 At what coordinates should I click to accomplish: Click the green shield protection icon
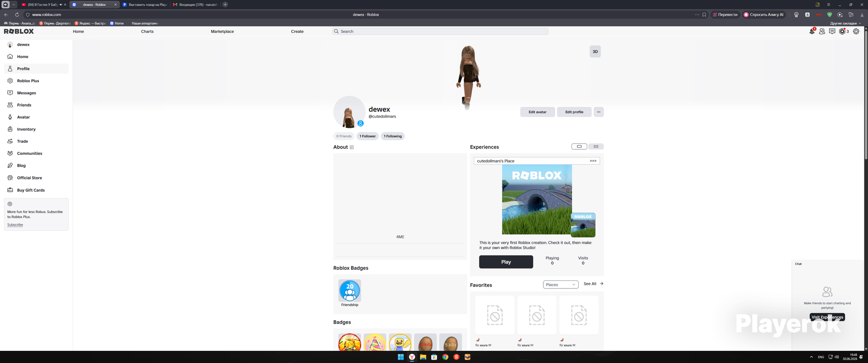coord(830,14)
